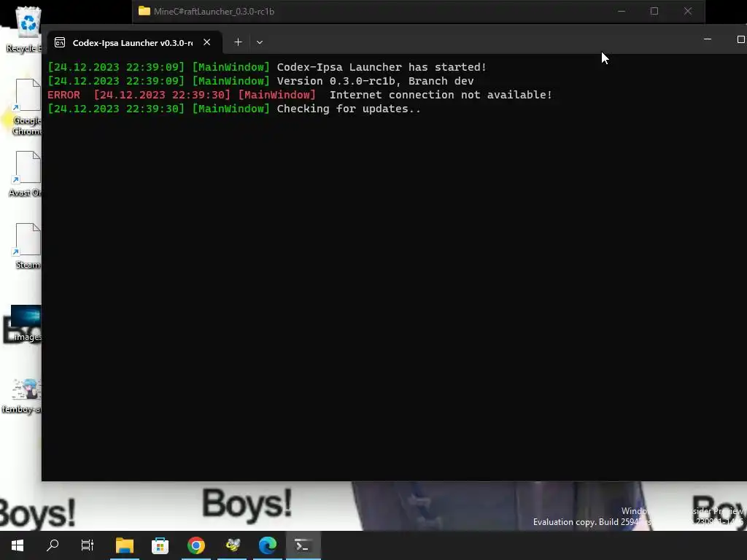Image resolution: width=747 pixels, height=560 pixels.
Task: Maximize the MineC#raftLauncher folder window
Action: [x=654, y=11]
